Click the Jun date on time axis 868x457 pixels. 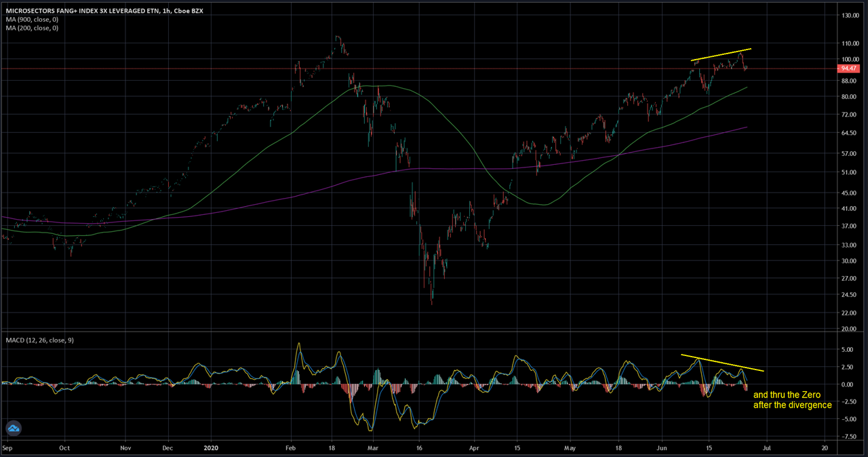click(x=662, y=448)
